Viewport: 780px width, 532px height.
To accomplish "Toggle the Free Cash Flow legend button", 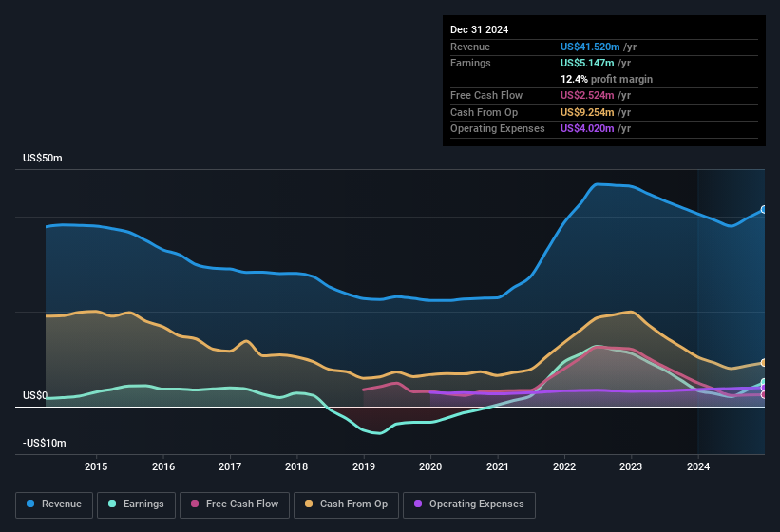I will click(x=234, y=504).
